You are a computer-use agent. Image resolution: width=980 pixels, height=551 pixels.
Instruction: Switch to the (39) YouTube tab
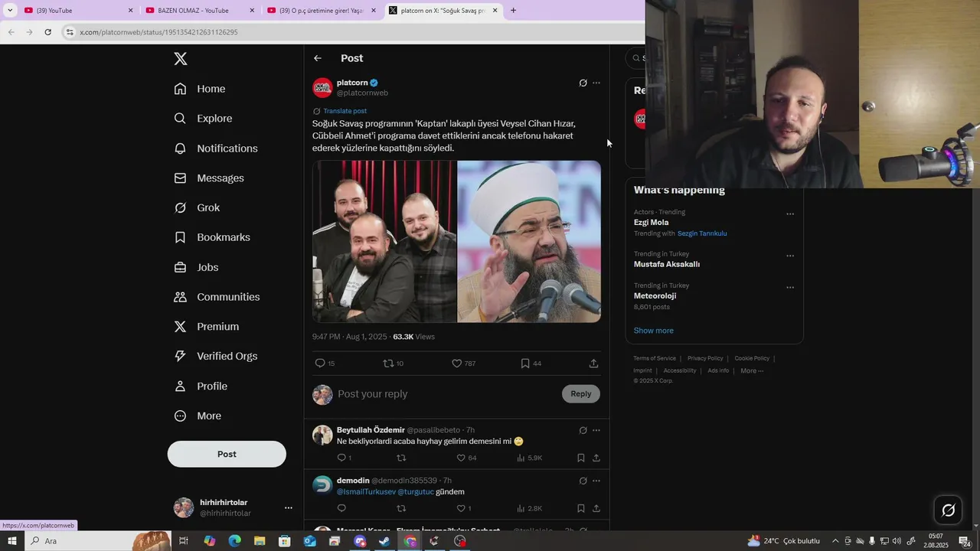(x=78, y=11)
